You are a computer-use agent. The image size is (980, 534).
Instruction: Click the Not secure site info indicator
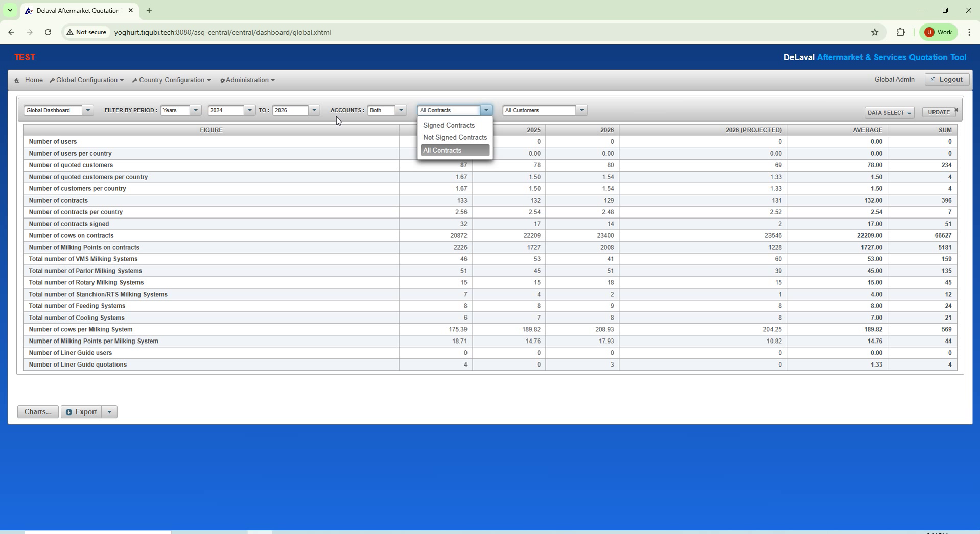click(x=86, y=32)
